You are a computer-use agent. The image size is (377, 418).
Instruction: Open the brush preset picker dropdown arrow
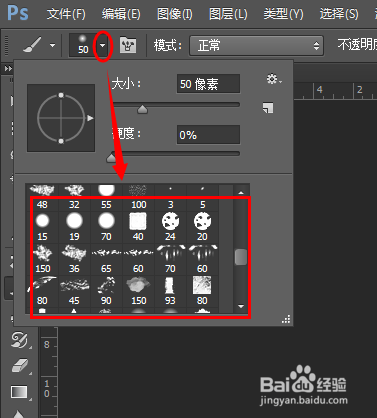103,45
